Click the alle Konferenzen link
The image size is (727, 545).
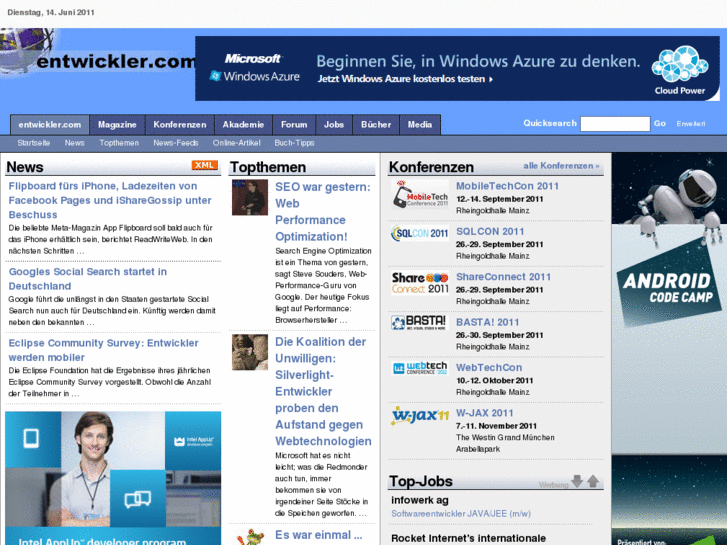(x=561, y=166)
